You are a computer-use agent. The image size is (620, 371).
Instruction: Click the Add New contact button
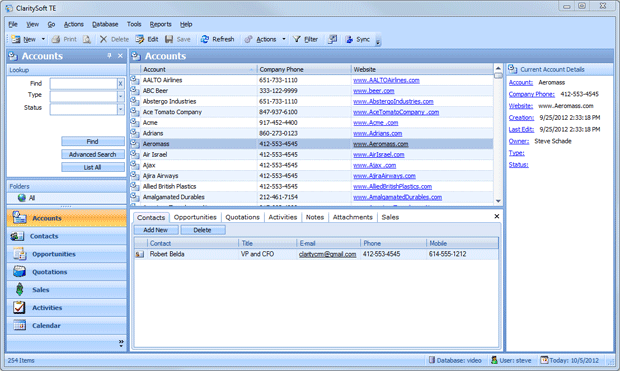(x=156, y=230)
